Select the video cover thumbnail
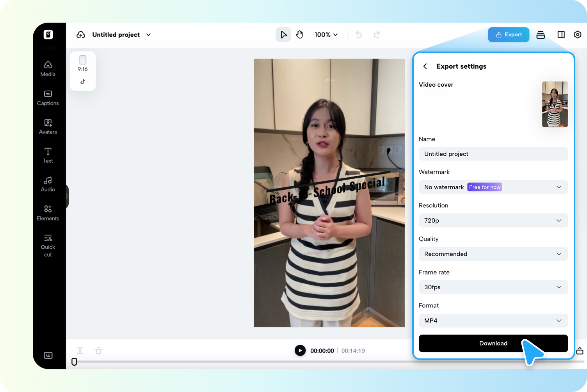Image resolution: width=587 pixels, height=392 pixels. pos(555,104)
